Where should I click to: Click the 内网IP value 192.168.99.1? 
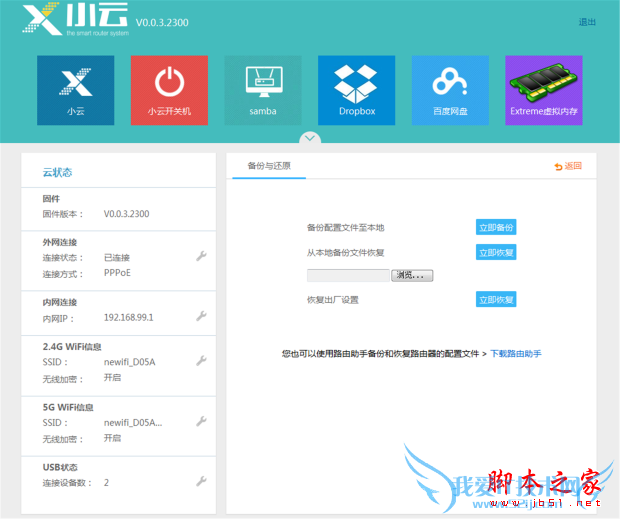pyautogui.click(x=129, y=317)
